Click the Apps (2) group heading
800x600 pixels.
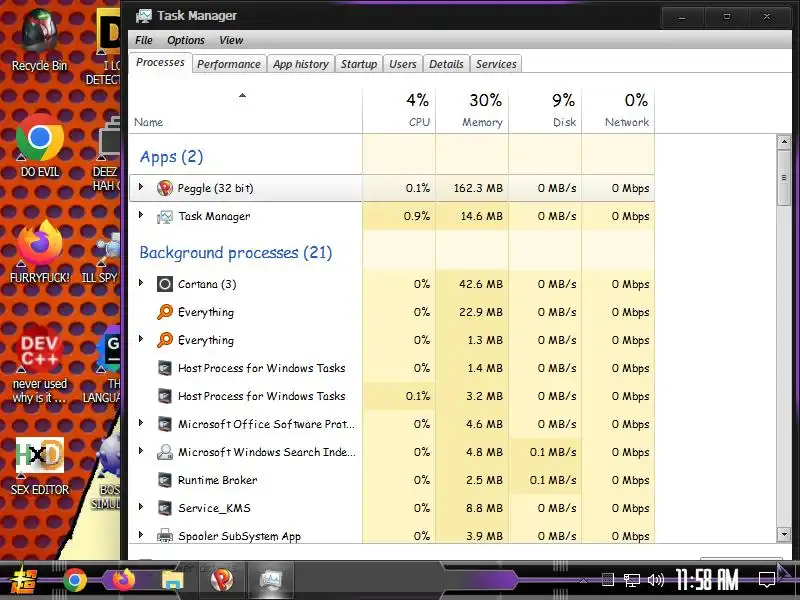point(171,157)
